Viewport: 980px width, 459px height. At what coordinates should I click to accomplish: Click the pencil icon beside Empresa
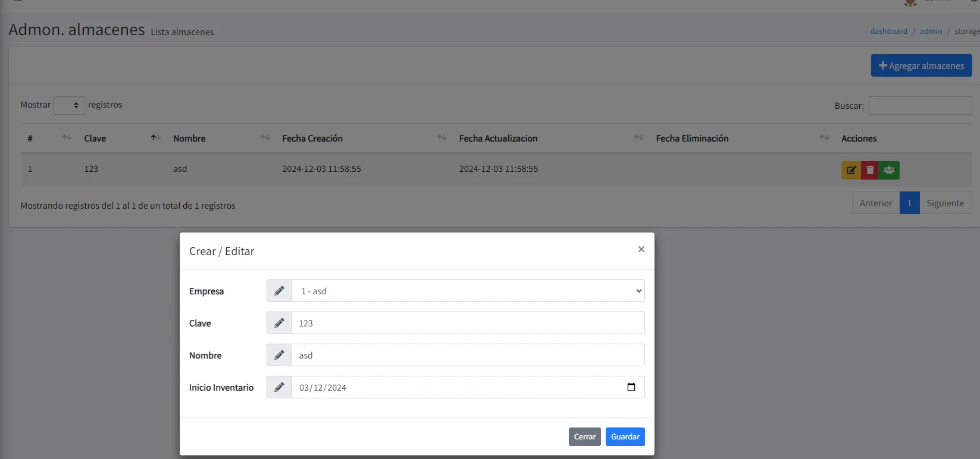[x=279, y=291]
